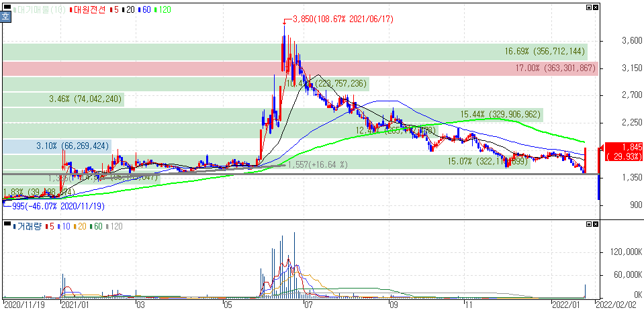Click the 11 month axis label
Screen dimensions: 644x310
click(x=468, y=304)
